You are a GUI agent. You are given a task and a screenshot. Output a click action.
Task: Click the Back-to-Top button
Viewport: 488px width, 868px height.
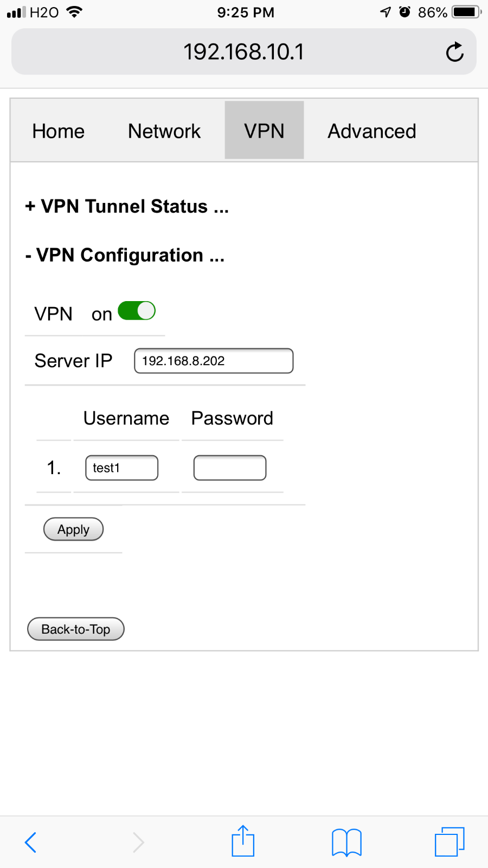(x=76, y=629)
